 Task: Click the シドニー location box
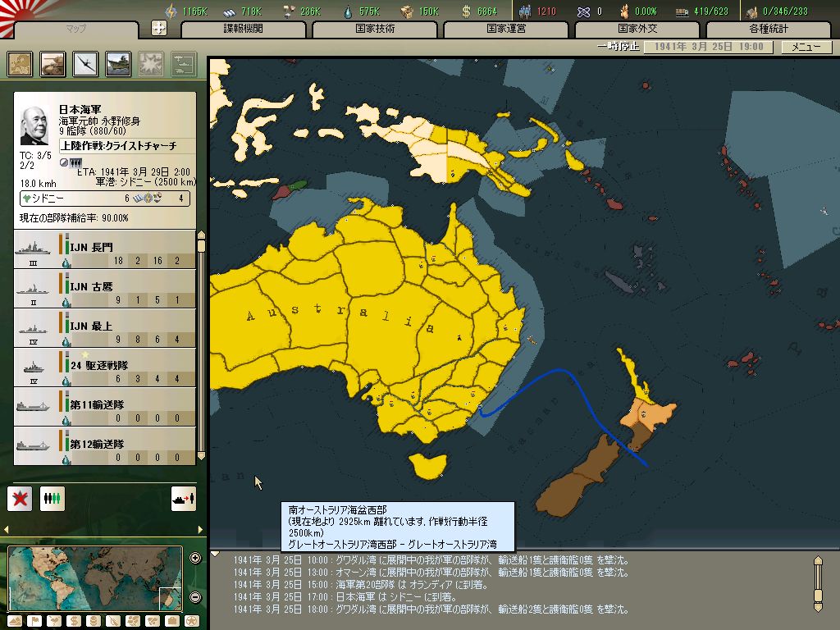[105, 199]
